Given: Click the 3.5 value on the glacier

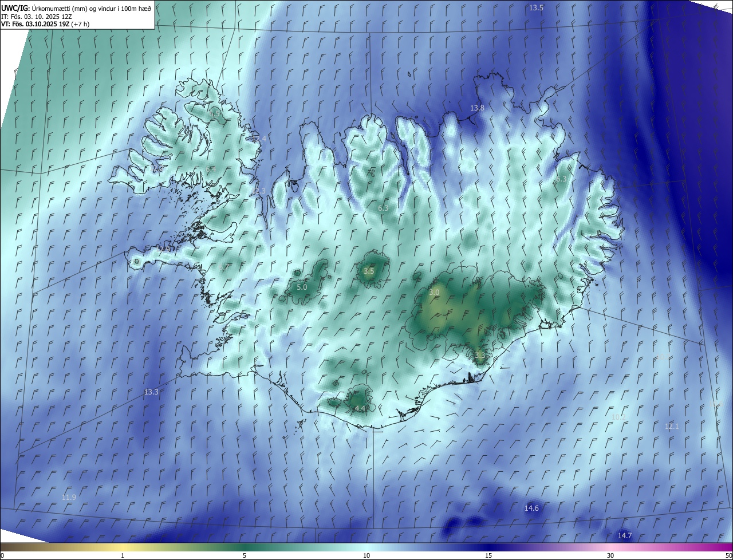Looking at the screenshot, I should [x=369, y=271].
